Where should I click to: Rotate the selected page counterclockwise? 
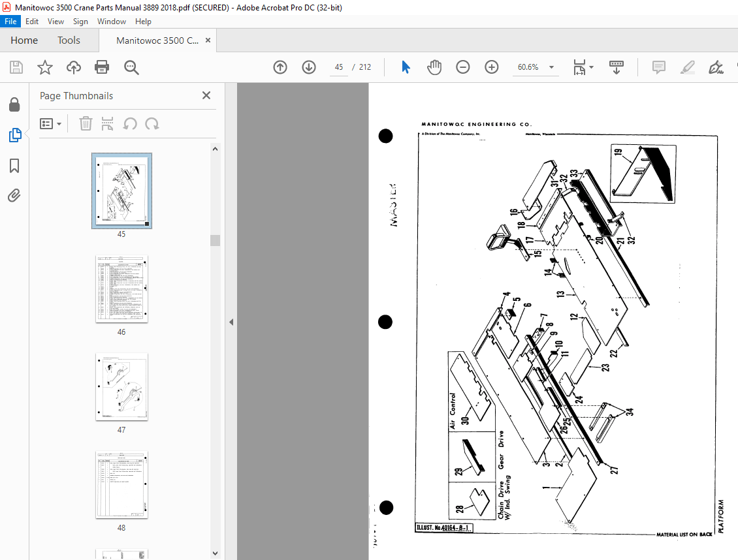(131, 123)
